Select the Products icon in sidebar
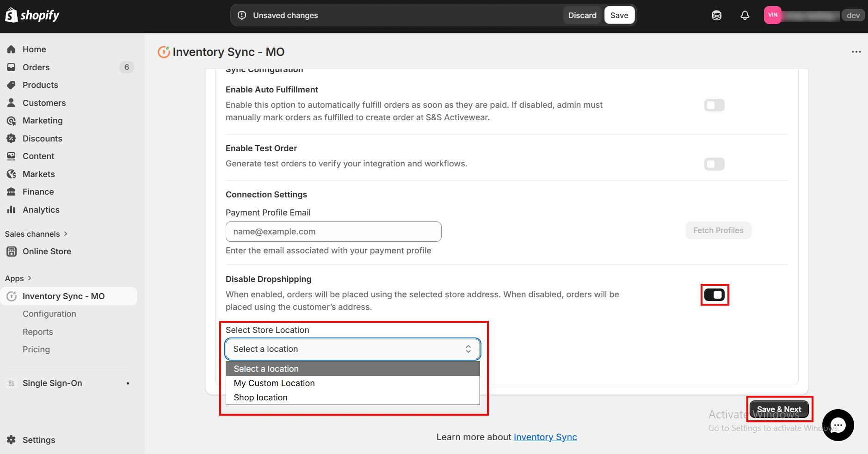The width and height of the screenshot is (868, 454). [12, 85]
